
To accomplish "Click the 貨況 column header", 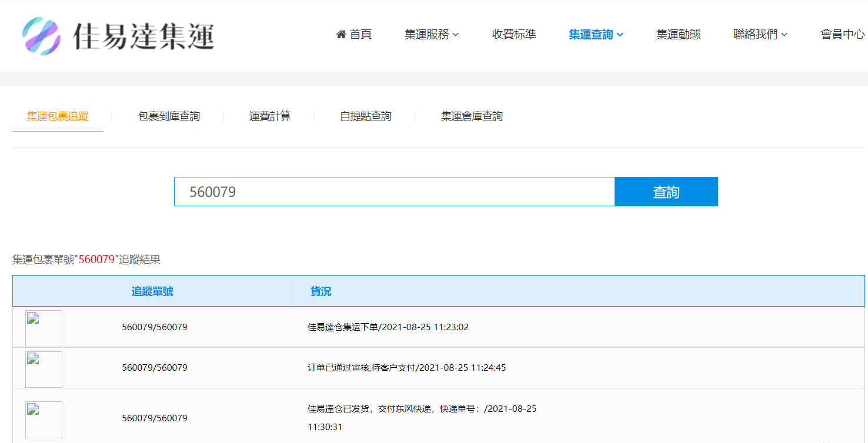I will (321, 291).
